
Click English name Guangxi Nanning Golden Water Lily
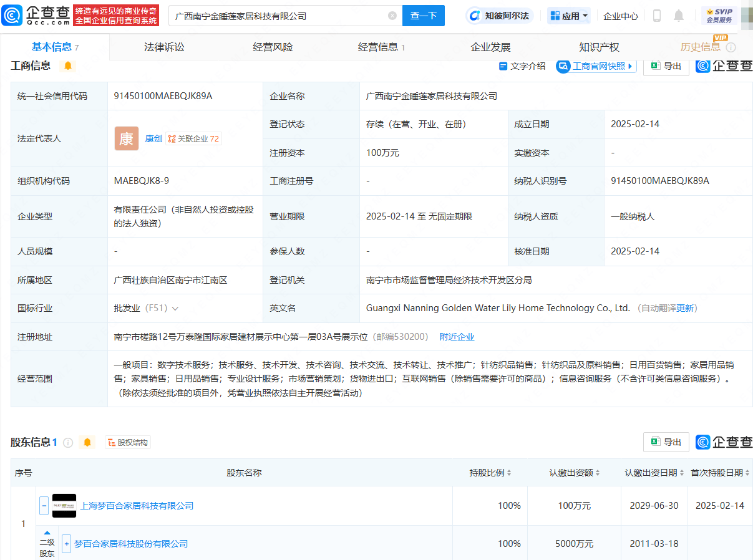click(x=498, y=308)
